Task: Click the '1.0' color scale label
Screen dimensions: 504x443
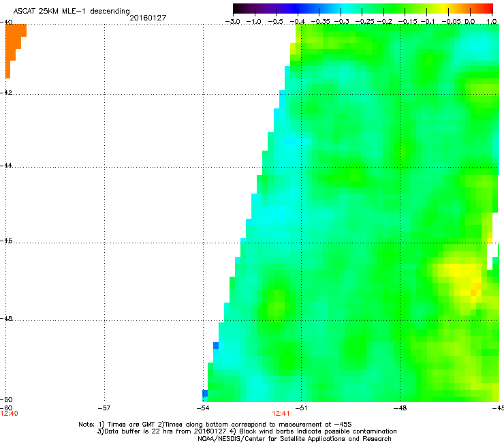Action: 492,22
